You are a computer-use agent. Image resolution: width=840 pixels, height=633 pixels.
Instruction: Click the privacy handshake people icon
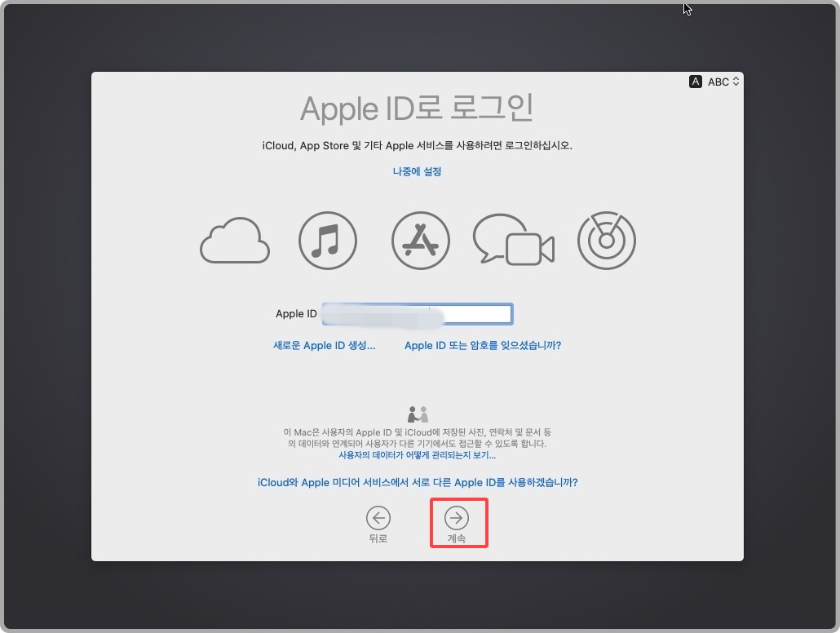418,414
